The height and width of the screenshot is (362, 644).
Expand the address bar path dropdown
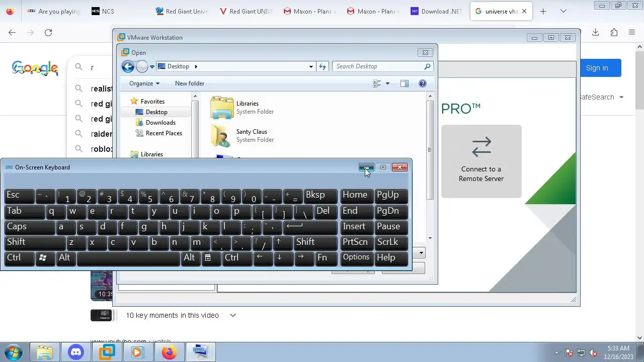click(x=311, y=66)
